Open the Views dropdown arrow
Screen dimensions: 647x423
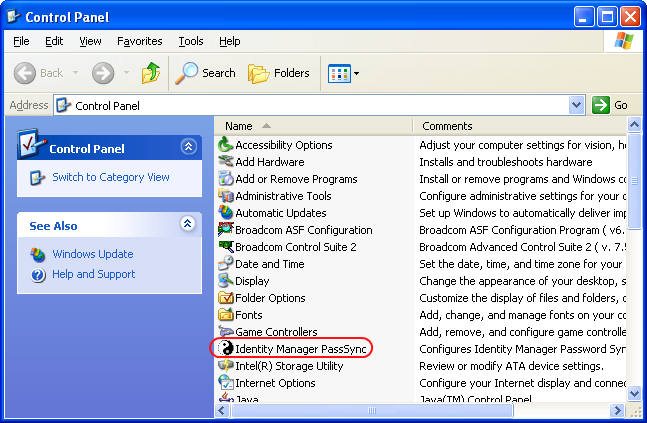coord(356,73)
